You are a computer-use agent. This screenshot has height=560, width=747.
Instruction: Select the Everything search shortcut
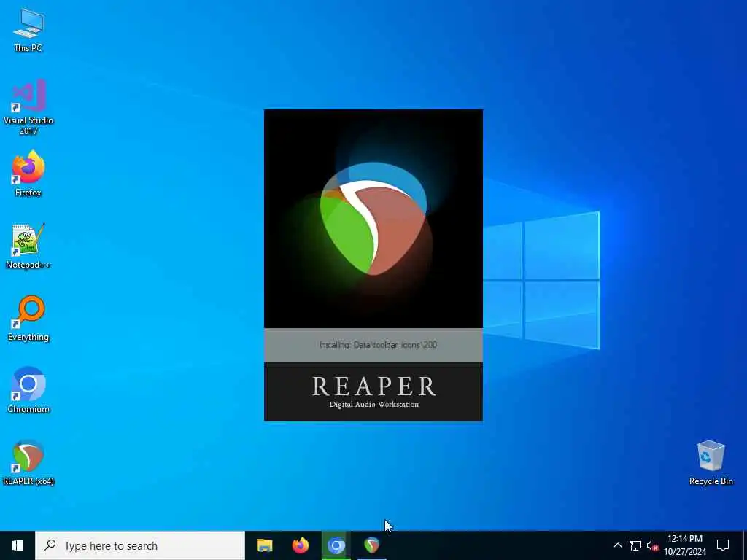pos(28,318)
